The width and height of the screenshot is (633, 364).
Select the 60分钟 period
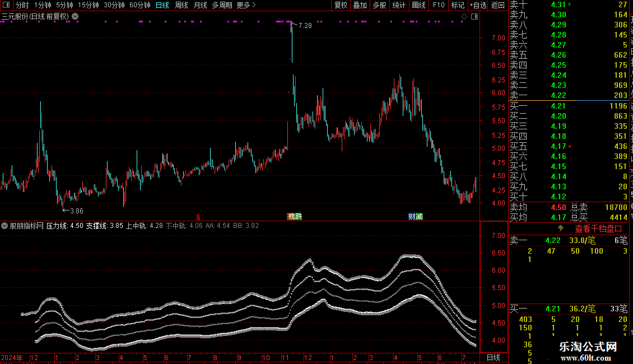(140, 5)
